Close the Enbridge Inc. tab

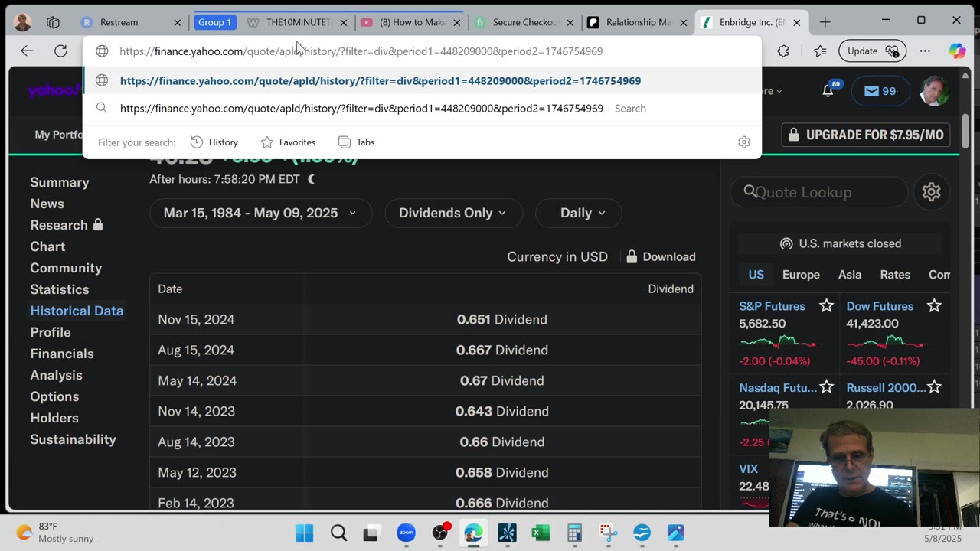pyautogui.click(x=796, y=22)
